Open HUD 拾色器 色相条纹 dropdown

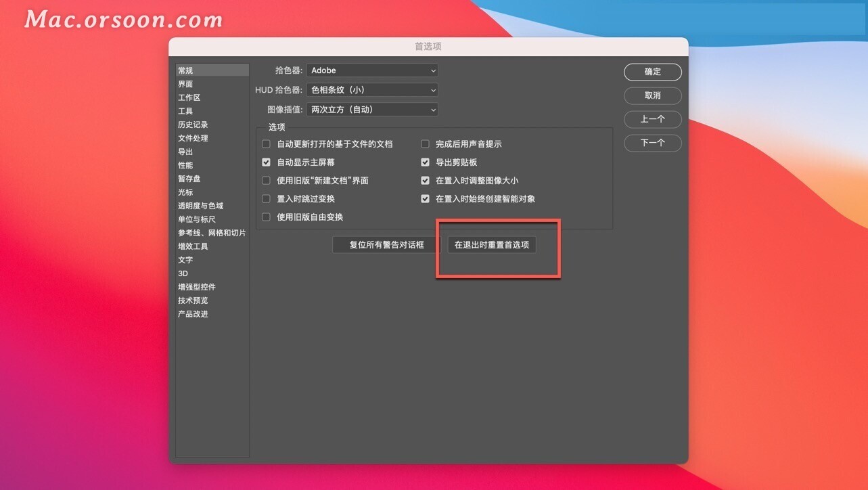tap(372, 89)
